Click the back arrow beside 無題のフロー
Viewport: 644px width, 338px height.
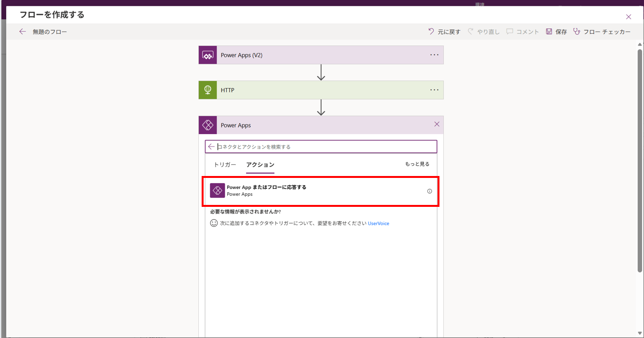pyautogui.click(x=23, y=32)
